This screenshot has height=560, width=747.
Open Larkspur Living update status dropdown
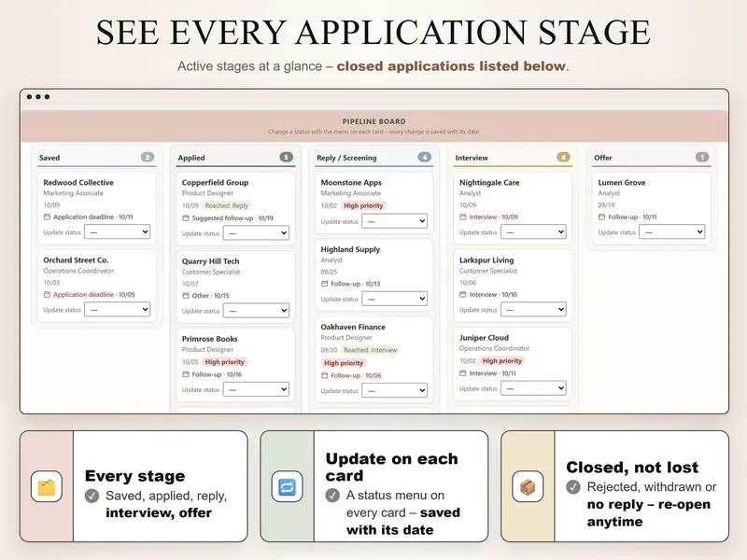click(533, 310)
